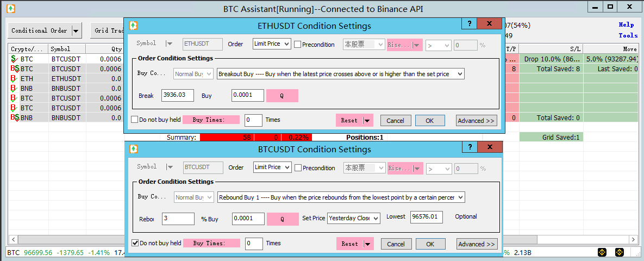The height and width of the screenshot is (261, 644).
Task: Click Cancel in the ETHUSDT dialog
Action: click(396, 120)
